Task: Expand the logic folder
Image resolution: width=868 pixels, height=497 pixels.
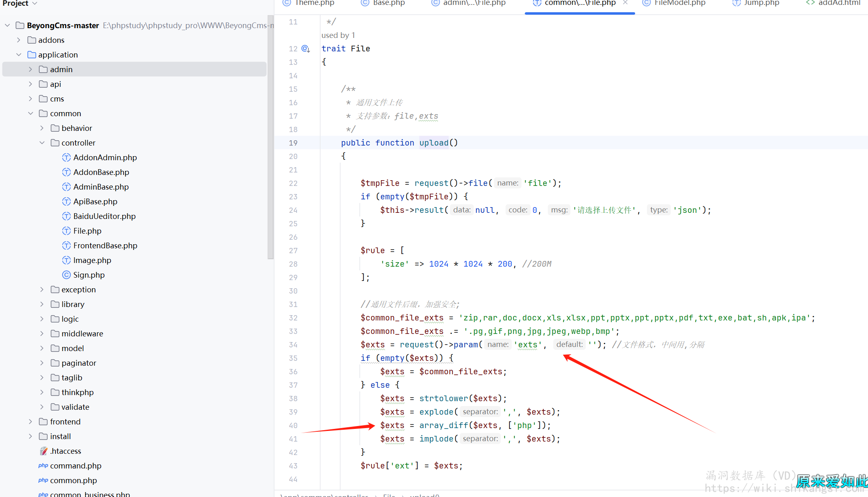Action: (x=42, y=319)
